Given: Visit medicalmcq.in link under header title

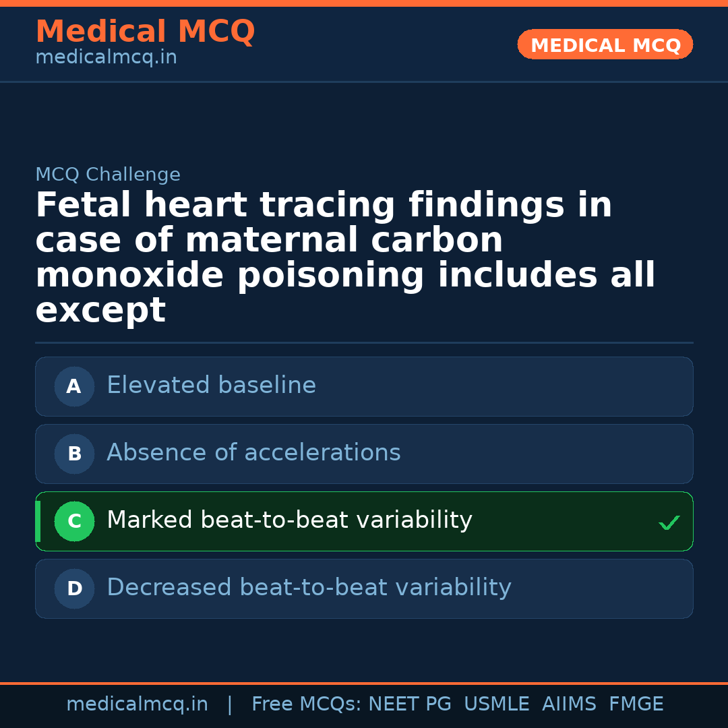Looking at the screenshot, I should pyautogui.click(x=106, y=58).
